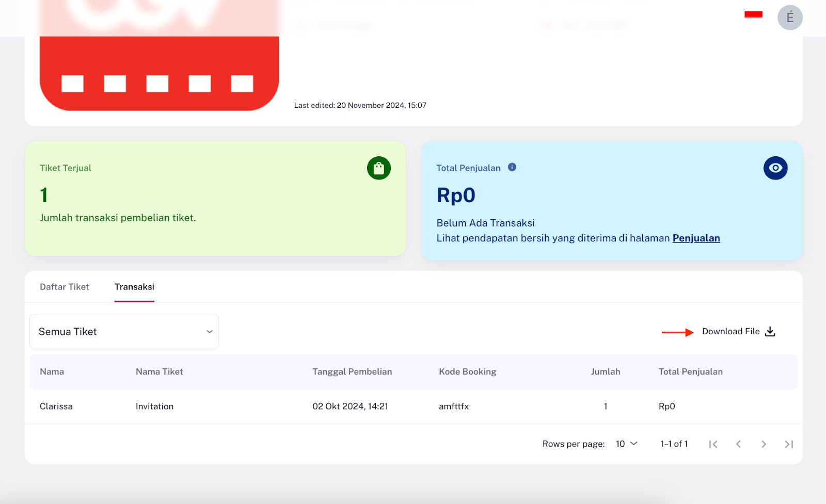The image size is (826, 504).
Task: Click the info icon beside Total Penjualan
Action: click(x=512, y=167)
